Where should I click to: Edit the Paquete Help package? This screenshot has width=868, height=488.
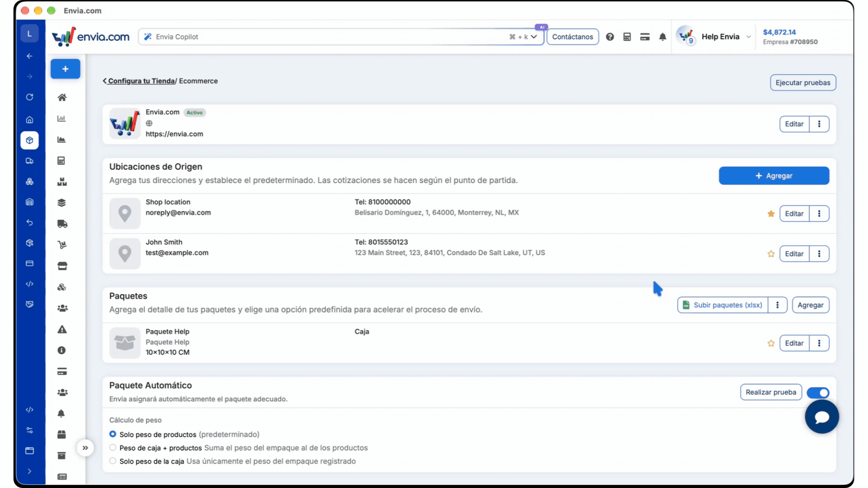pyautogui.click(x=794, y=343)
